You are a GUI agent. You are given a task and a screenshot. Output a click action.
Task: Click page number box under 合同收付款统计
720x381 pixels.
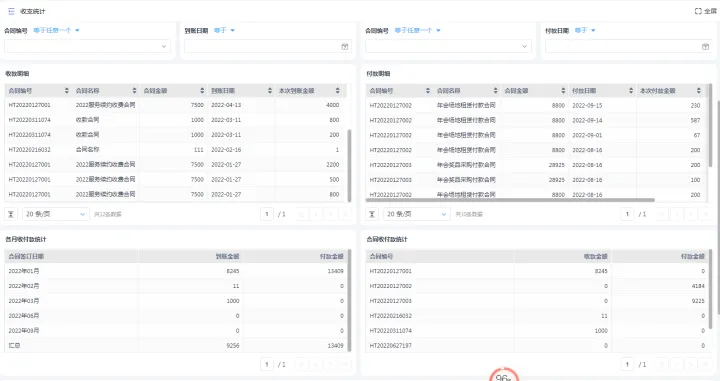[x=627, y=364]
